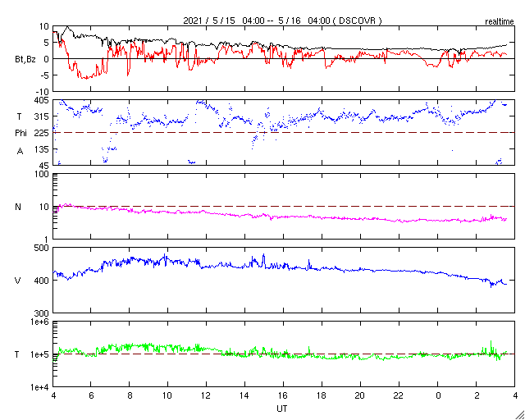
Task: Click the '1e+5' temperature tick label
Action: (x=39, y=354)
